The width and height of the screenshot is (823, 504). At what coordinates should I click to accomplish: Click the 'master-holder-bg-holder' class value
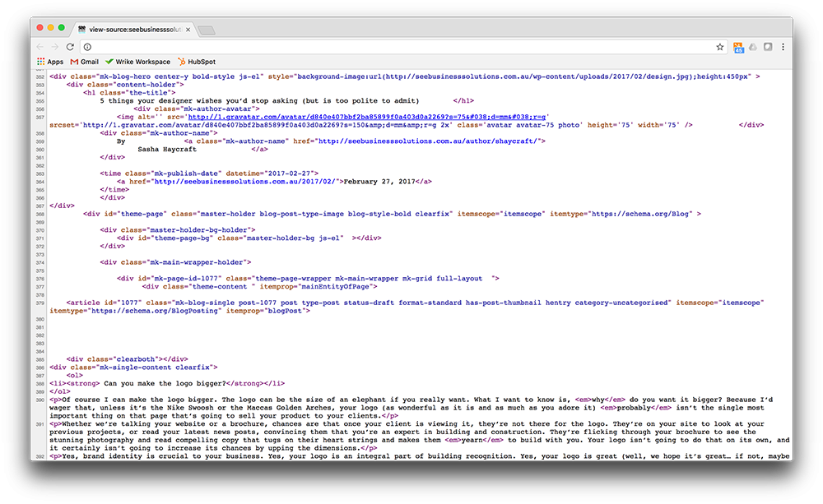point(198,229)
